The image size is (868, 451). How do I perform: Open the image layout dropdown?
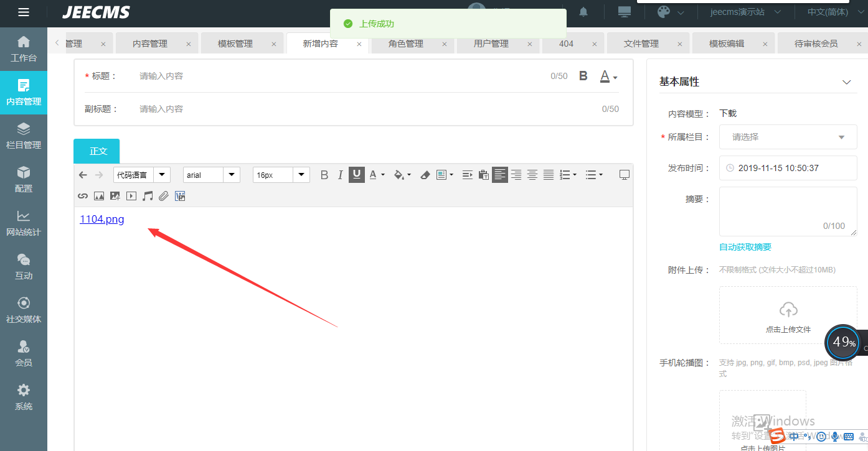click(x=445, y=175)
